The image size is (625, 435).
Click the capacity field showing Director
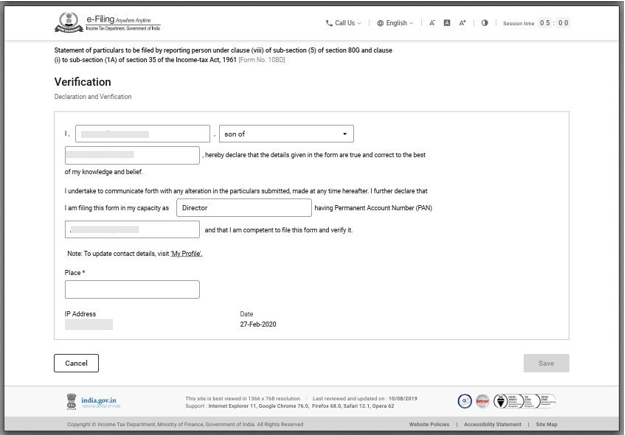244,208
